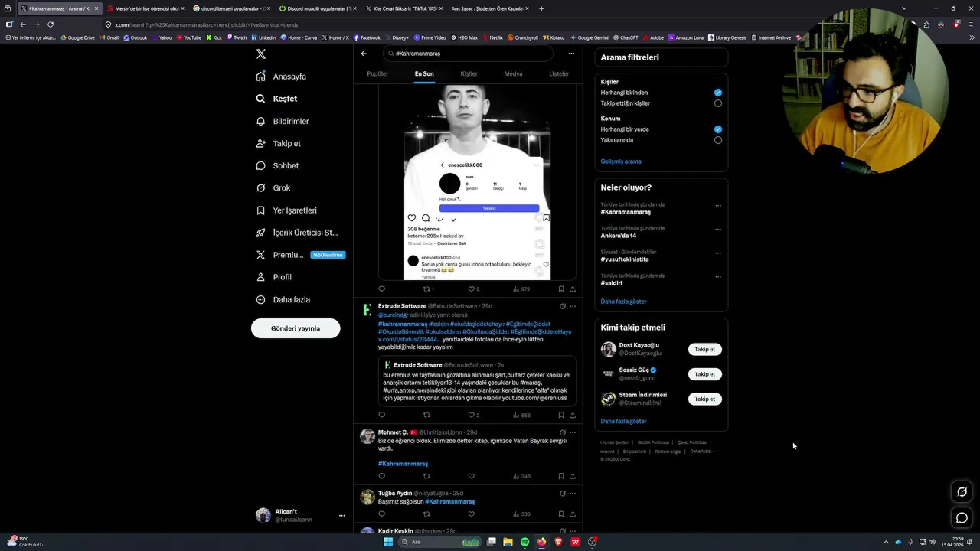The width and height of the screenshot is (980, 551).
Task: Open more menu for #Kahramanmaraş trend
Action: point(717,206)
